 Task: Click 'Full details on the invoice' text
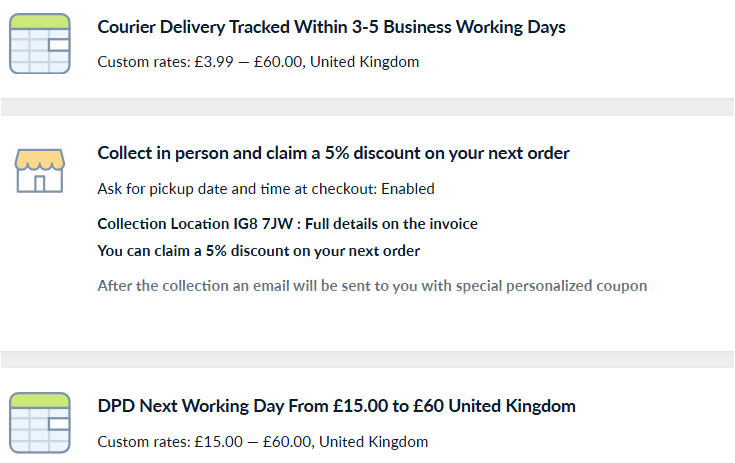pos(398,224)
